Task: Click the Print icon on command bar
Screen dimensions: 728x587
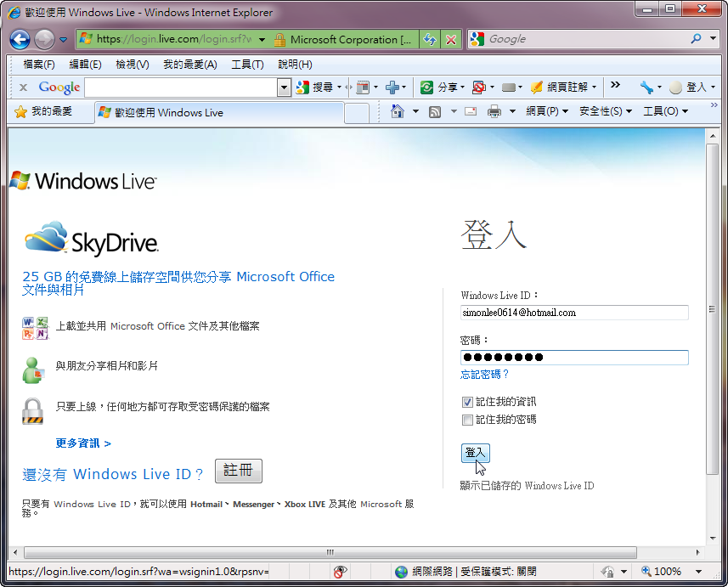Action: point(494,111)
